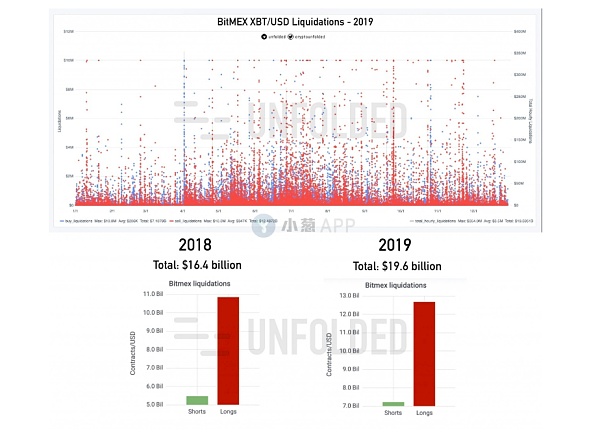Click the '2018' heading
The height and width of the screenshot is (435, 600).
[x=195, y=245]
